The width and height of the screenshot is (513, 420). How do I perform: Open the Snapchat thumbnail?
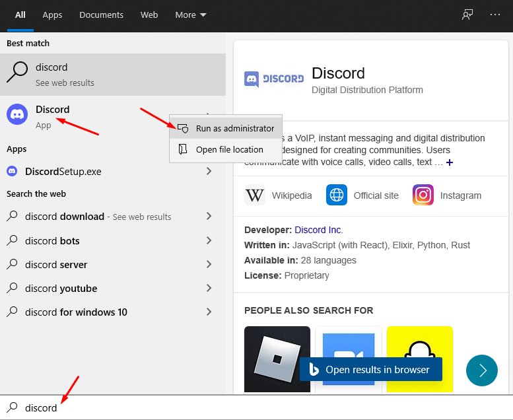tap(420, 342)
